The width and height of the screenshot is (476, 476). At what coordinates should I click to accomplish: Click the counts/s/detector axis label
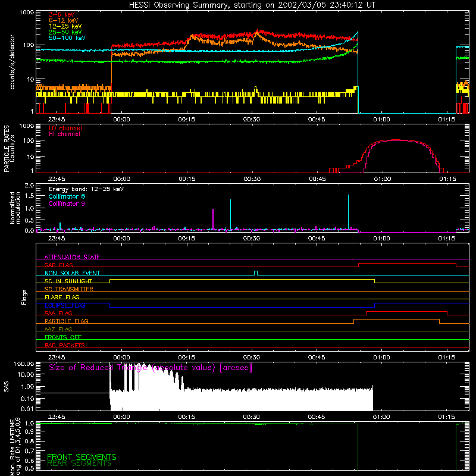point(12,62)
